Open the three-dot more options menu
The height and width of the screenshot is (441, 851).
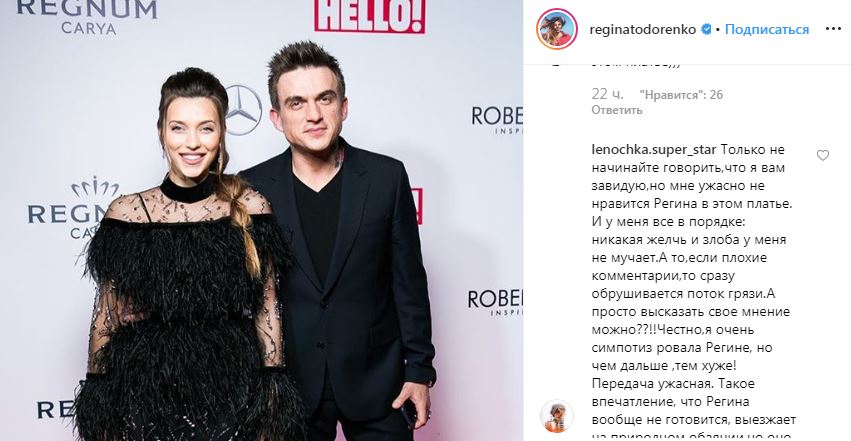[833, 29]
